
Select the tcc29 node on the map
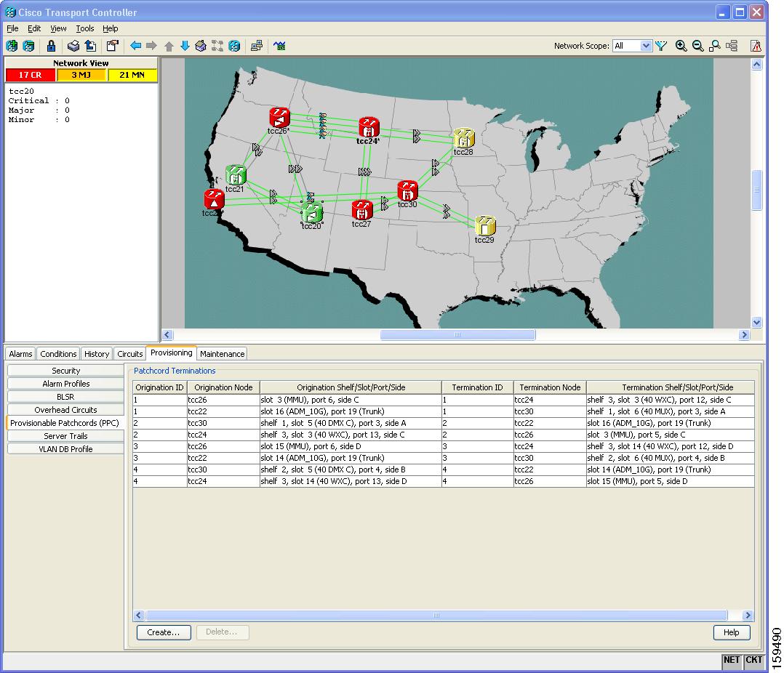484,226
